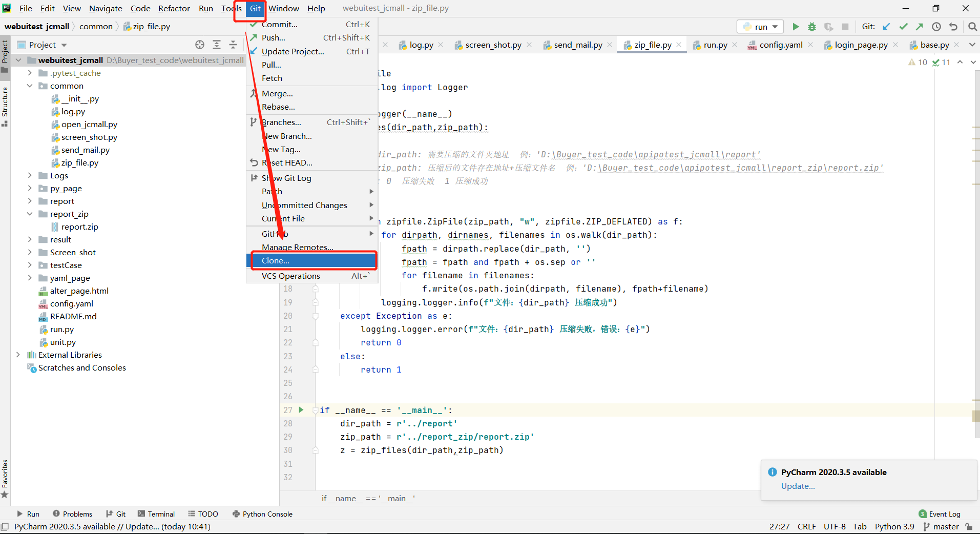
Task: Run with coverage icon in toolbar
Action: (828, 27)
